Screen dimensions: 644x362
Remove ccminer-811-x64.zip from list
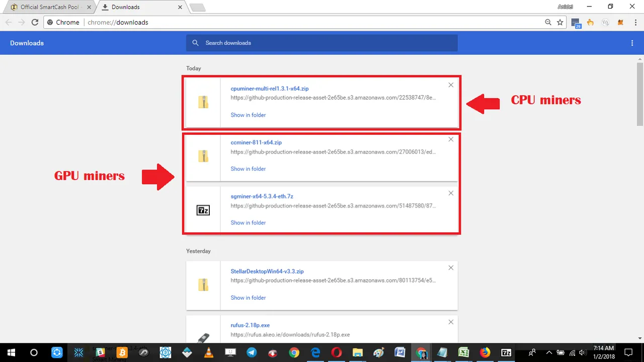(x=451, y=139)
